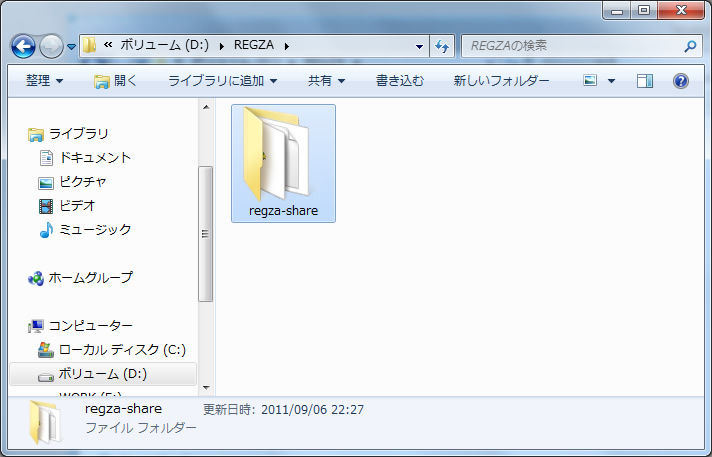Click the ビデオ film strip icon

[46, 206]
